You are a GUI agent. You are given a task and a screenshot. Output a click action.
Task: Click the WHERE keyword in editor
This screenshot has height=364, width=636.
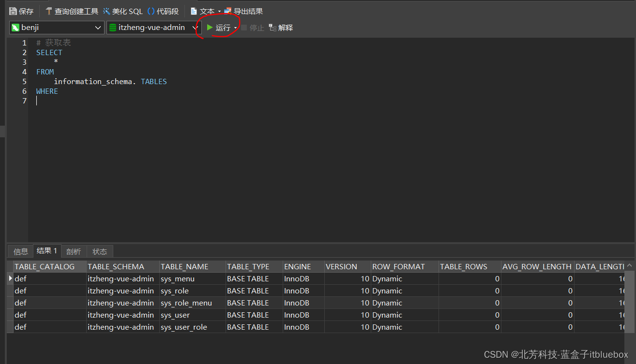pyautogui.click(x=47, y=91)
